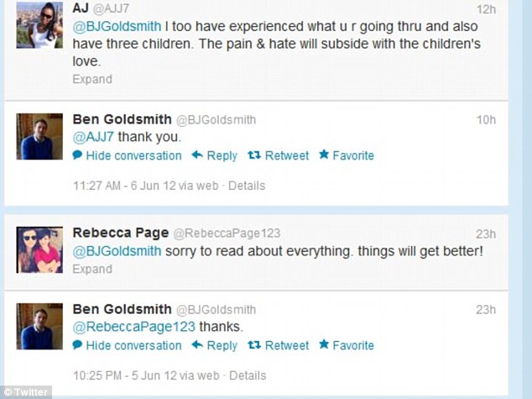532x399 pixels.
Task: Open AJ's profile picture thumbnail
Action: click(x=39, y=24)
